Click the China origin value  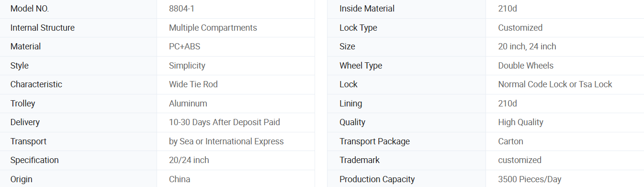coord(180,179)
